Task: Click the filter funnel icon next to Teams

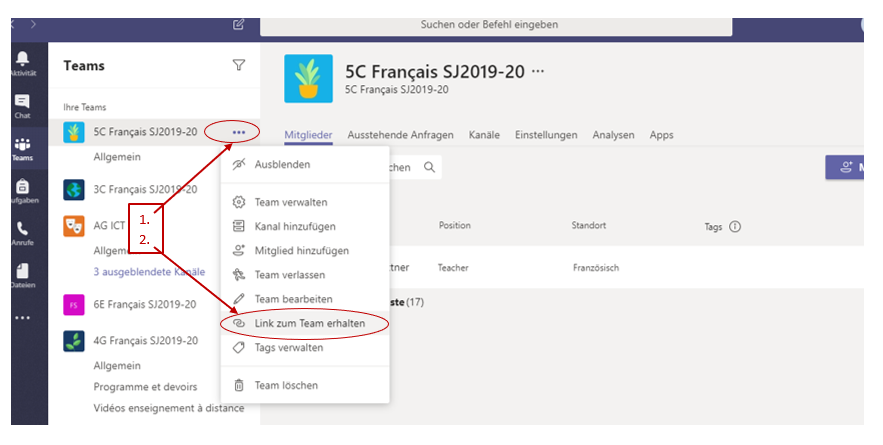Action: [x=238, y=65]
